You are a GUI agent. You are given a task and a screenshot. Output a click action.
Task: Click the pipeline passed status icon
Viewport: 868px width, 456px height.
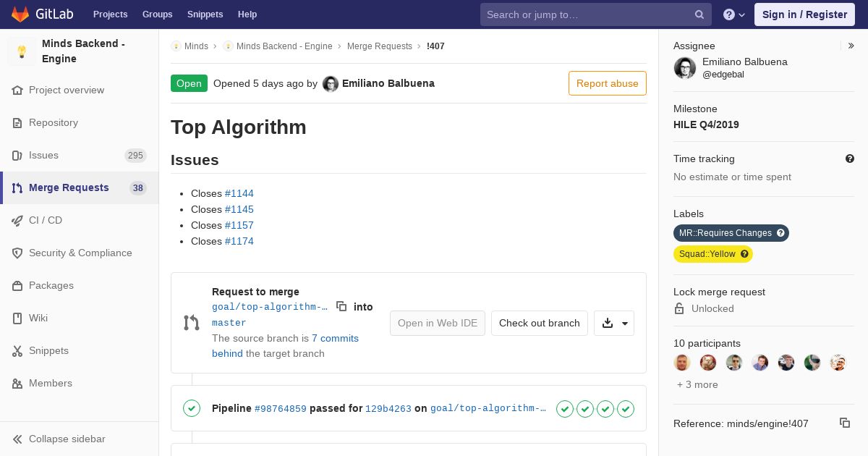(192, 408)
